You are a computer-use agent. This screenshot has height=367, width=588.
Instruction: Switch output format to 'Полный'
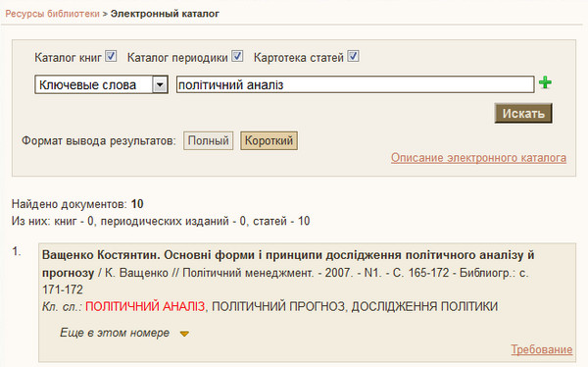pyautogui.click(x=208, y=141)
